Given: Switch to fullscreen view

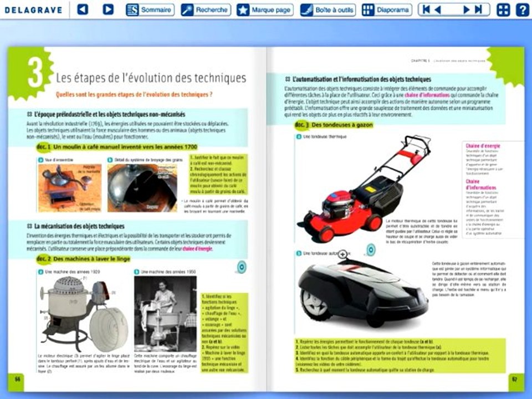Looking at the screenshot, I should tap(503, 10).
